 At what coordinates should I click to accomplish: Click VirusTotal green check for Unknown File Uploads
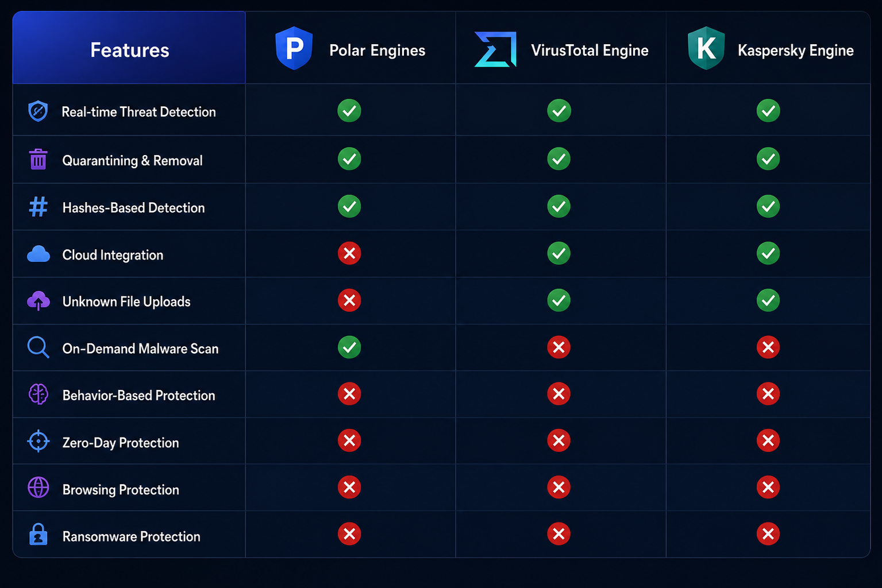coord(559,300)
